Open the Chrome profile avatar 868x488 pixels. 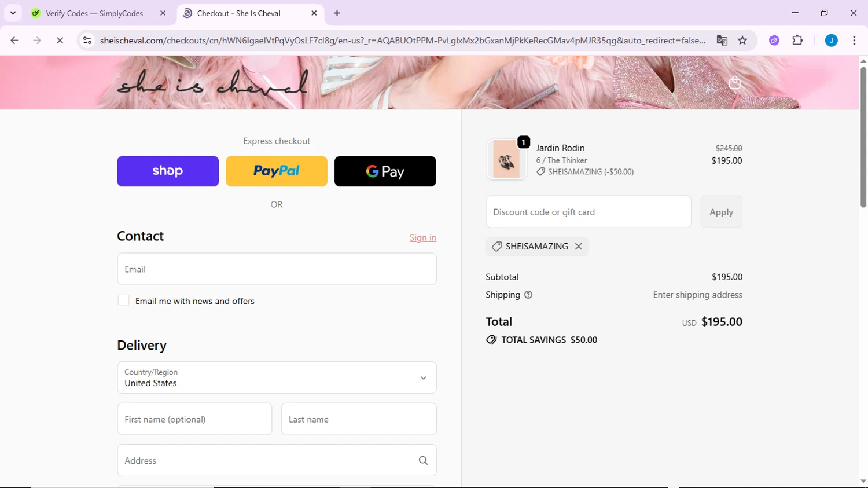point(832,41)
